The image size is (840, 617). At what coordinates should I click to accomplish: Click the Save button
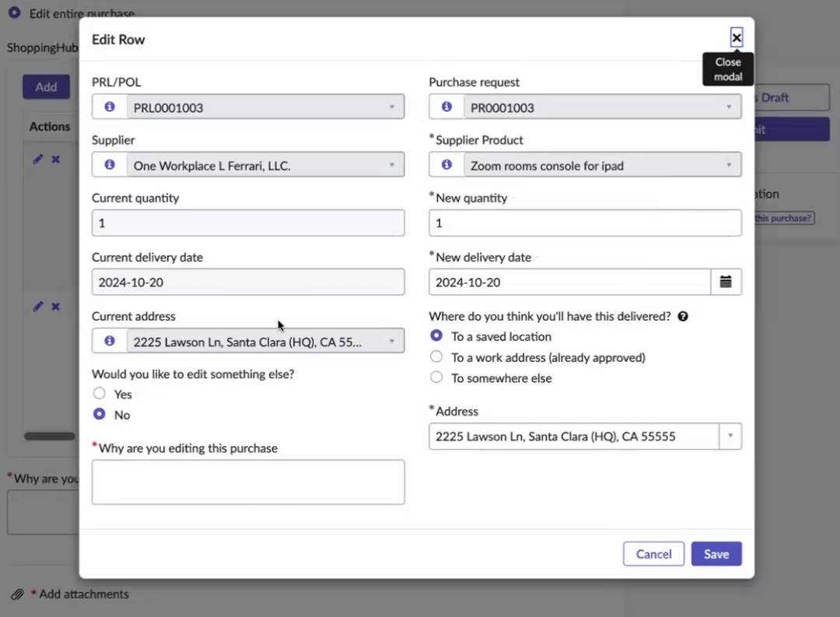(x=716, y=554)
